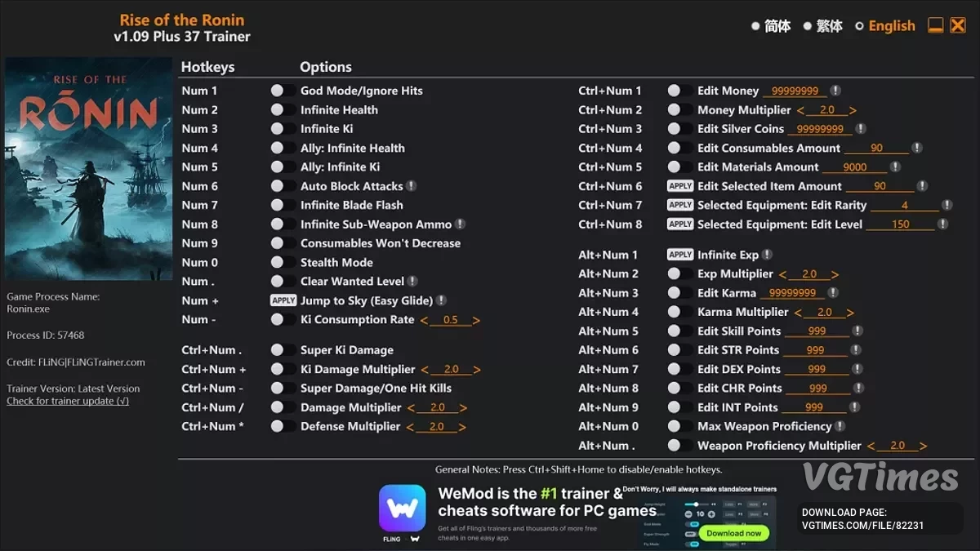
Task: Toggle the Max Weapon Proficiency switch
Action: coord(679,426)
